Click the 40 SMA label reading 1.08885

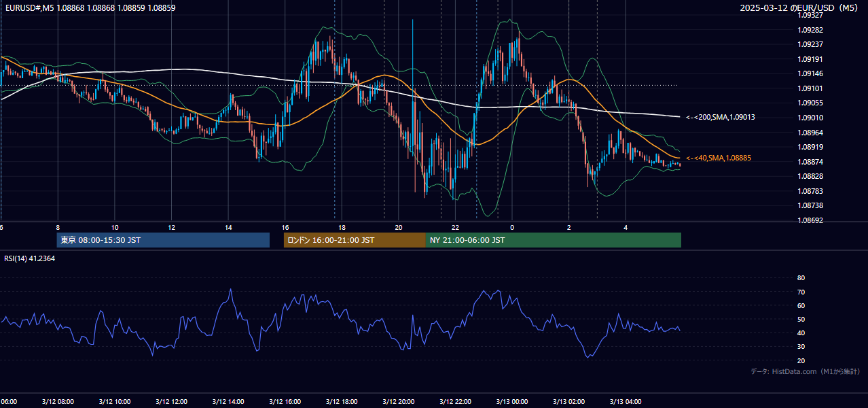pyautogui.click(x=718, y=158)
